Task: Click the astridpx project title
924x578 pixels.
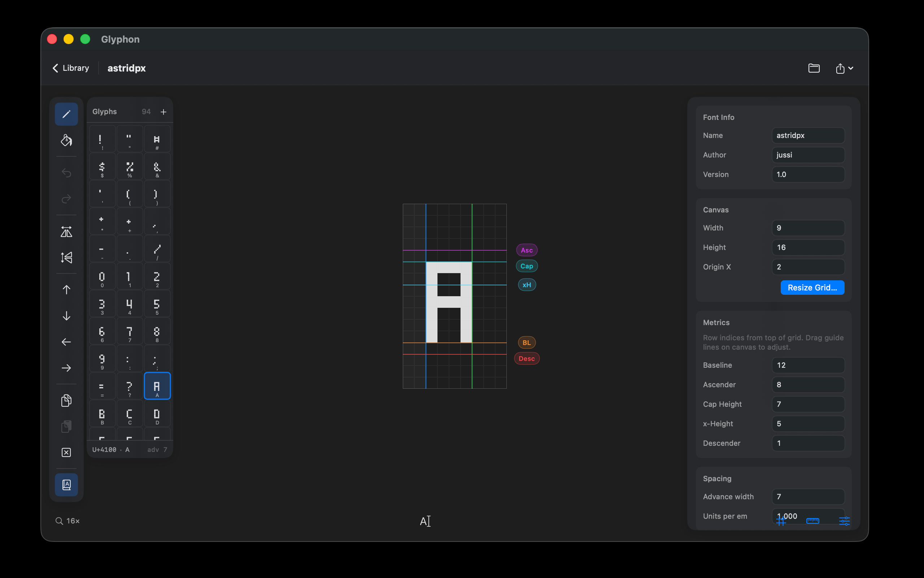Action: pos(127,68)
